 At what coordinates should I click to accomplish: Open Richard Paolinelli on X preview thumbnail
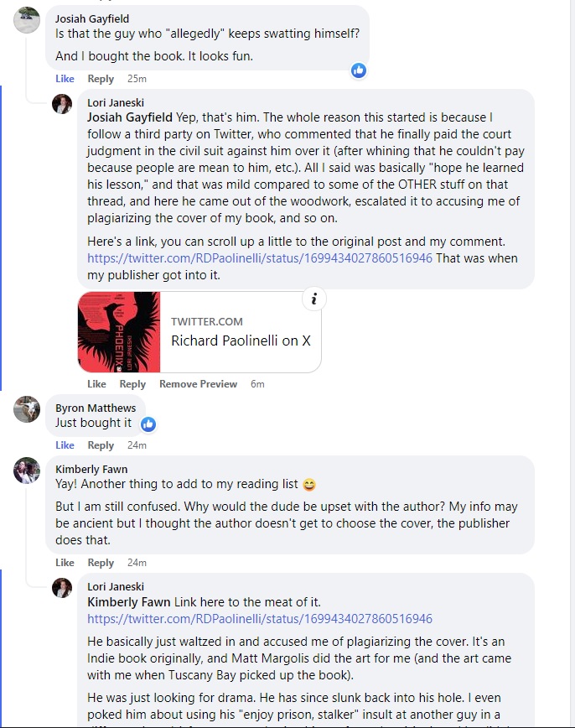tap(119, 332)
